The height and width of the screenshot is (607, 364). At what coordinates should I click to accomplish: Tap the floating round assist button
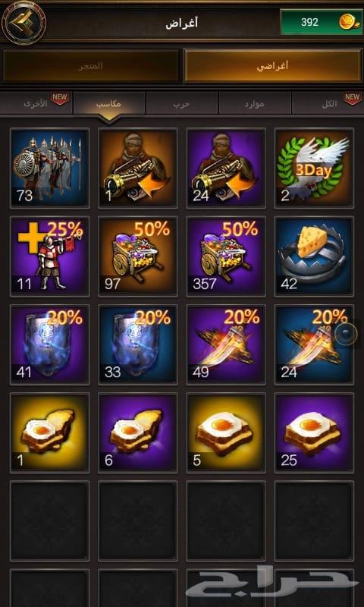(346, 334)
